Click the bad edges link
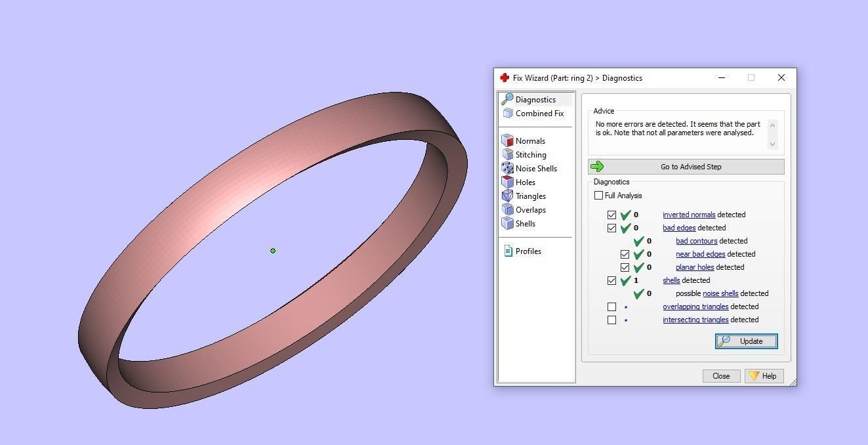The width and height of the screenshot is (868, 445). [679, 228]
